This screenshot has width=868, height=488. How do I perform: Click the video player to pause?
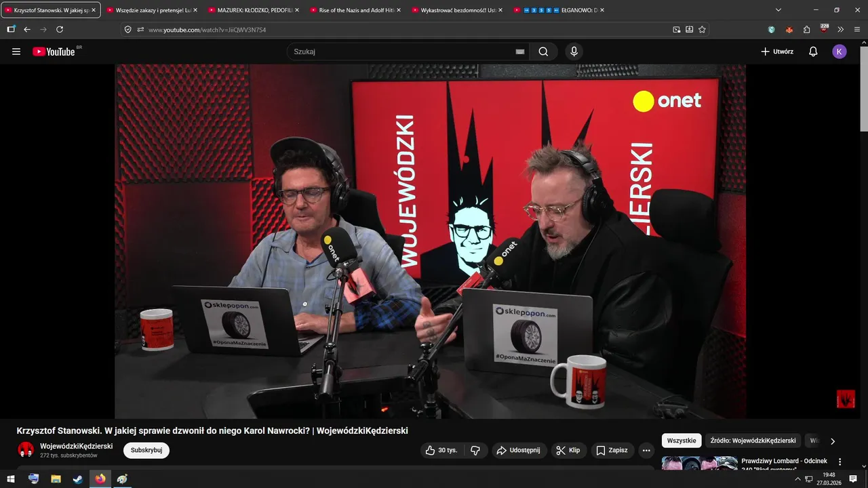click(430, 241)
